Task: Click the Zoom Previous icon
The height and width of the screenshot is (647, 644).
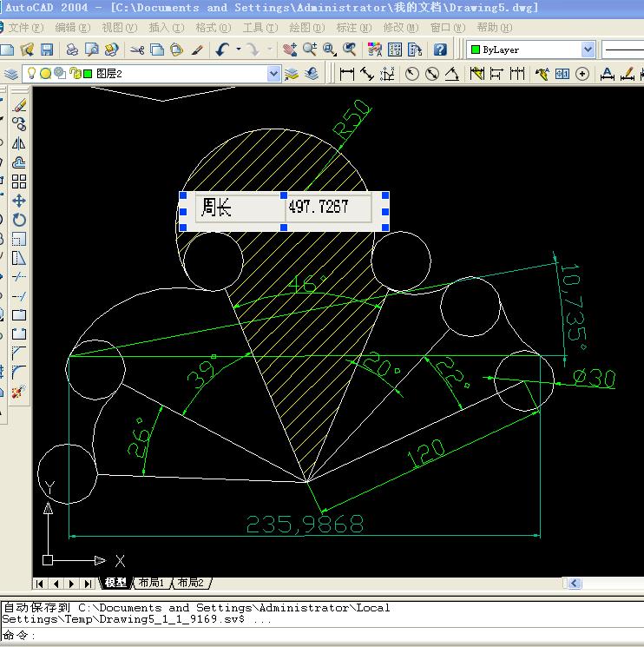Action: click(x=350, y=50)
